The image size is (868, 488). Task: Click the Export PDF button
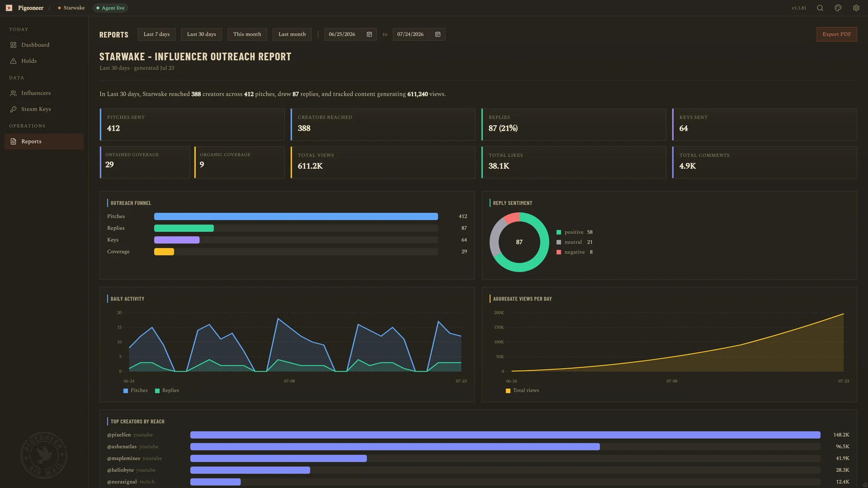pyautogui.click(x=836, y=34)
